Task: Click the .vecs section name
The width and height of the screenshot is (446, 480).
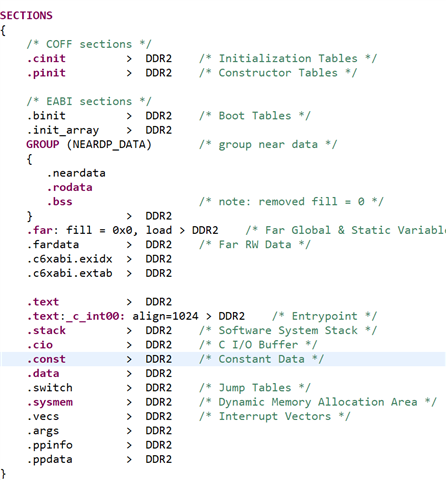Action: 43,417
